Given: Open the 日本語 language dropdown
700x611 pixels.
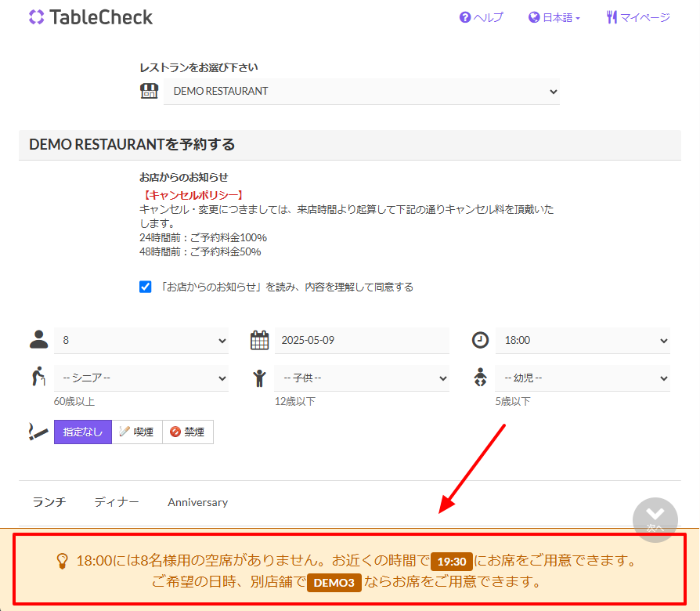Looking at the screenshot, I should pyautogui.click(x=554, y=17).
